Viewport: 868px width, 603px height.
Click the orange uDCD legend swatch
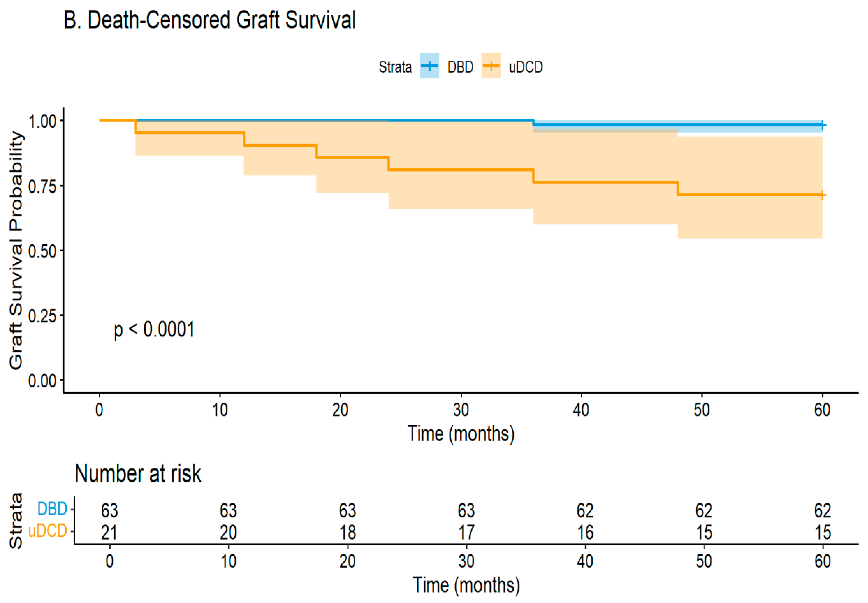(491, 66)
